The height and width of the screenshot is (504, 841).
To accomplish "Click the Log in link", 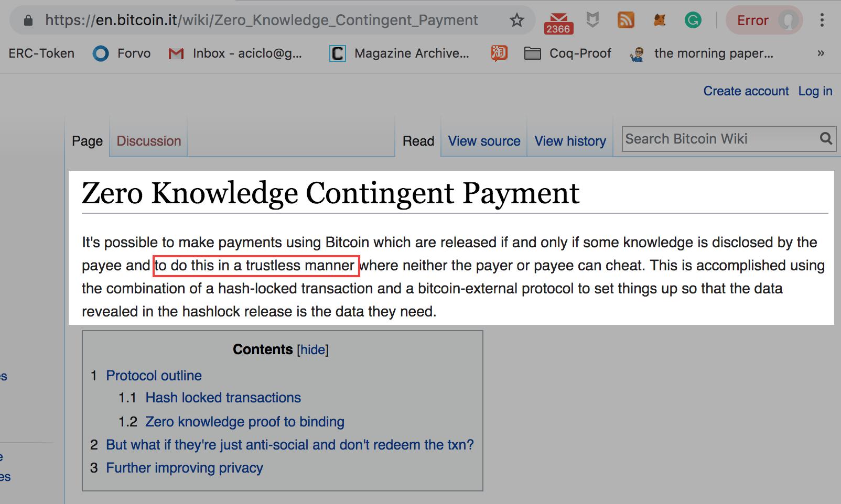I will point(815,91).
